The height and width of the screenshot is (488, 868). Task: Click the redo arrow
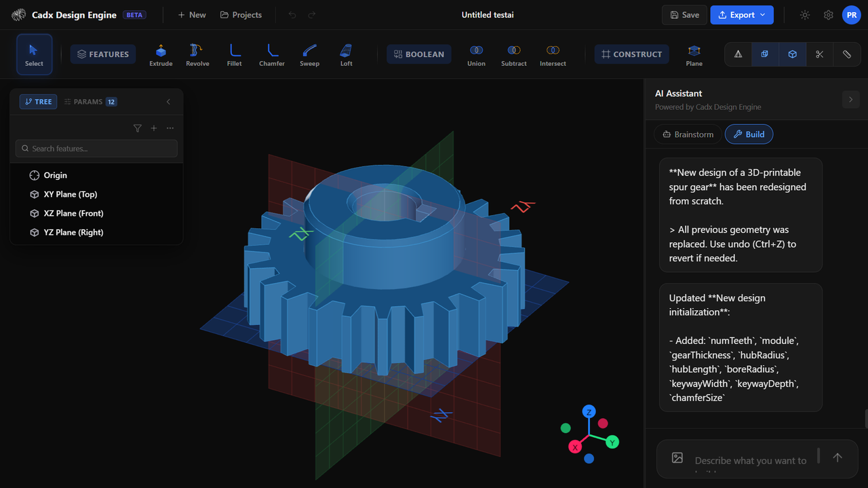coord(312,15)
